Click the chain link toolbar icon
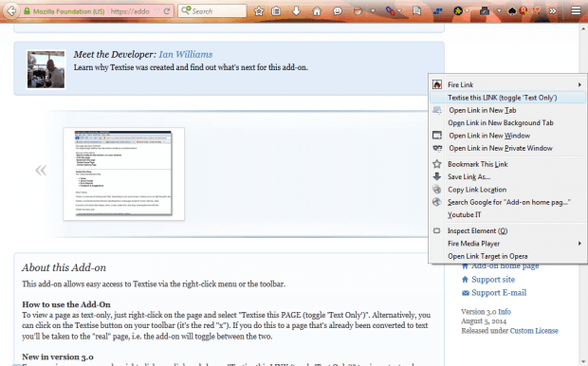588x366 pixels. pos(390,11)
